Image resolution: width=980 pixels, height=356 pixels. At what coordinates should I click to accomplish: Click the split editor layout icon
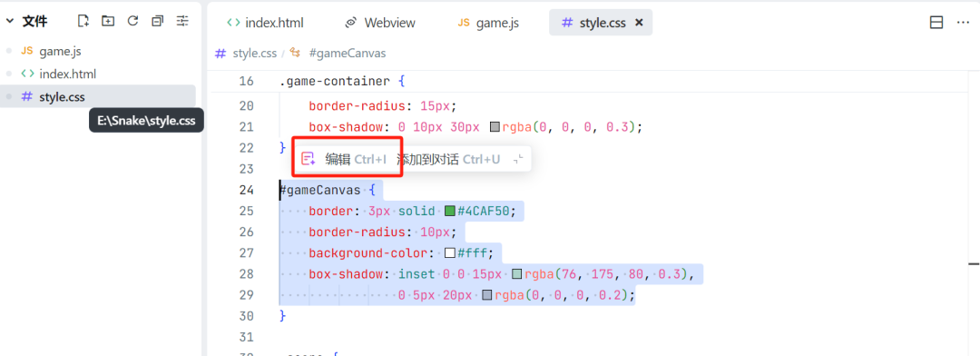[936, 23]
